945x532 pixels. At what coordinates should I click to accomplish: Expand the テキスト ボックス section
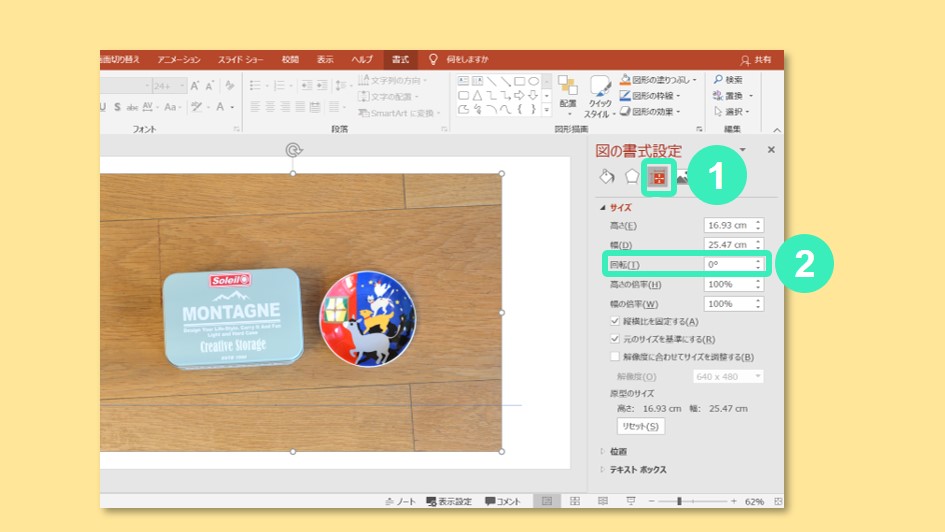[637, 470]
